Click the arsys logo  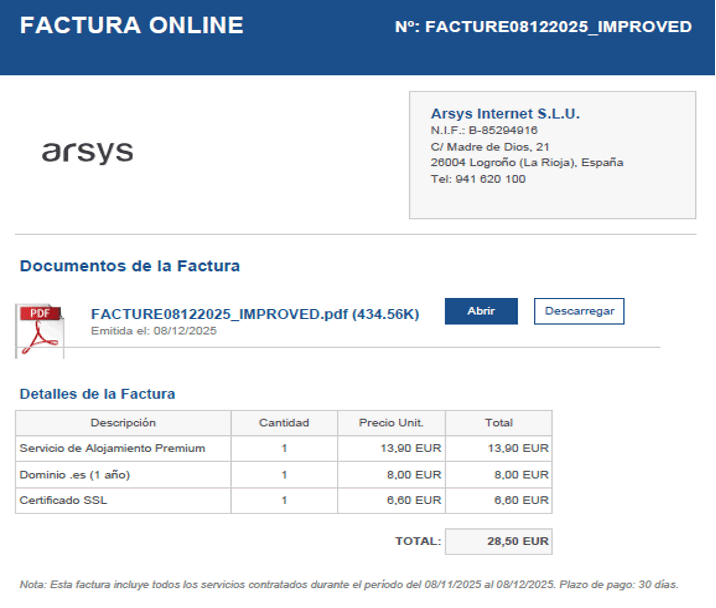(x=88, y=152)
